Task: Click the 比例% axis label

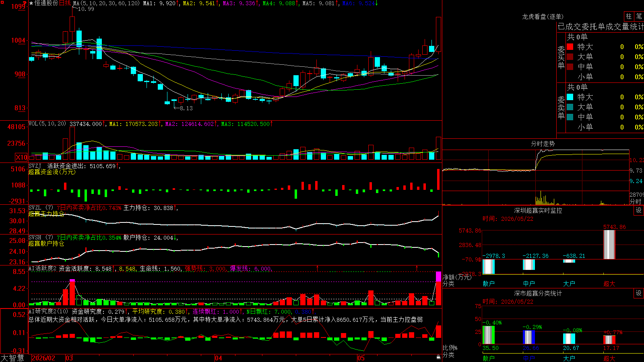Action: (x=450, y=348)
